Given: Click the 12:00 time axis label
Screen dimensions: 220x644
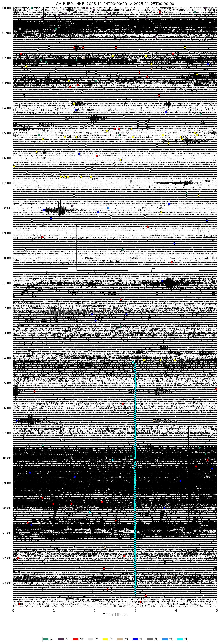Looking at the screenshot, I should click(x=7, y=308).
